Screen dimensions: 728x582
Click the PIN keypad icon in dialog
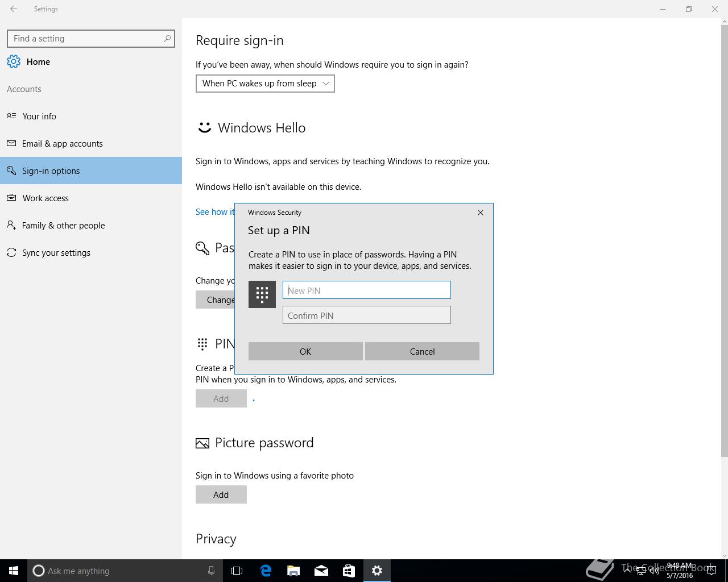262,294
